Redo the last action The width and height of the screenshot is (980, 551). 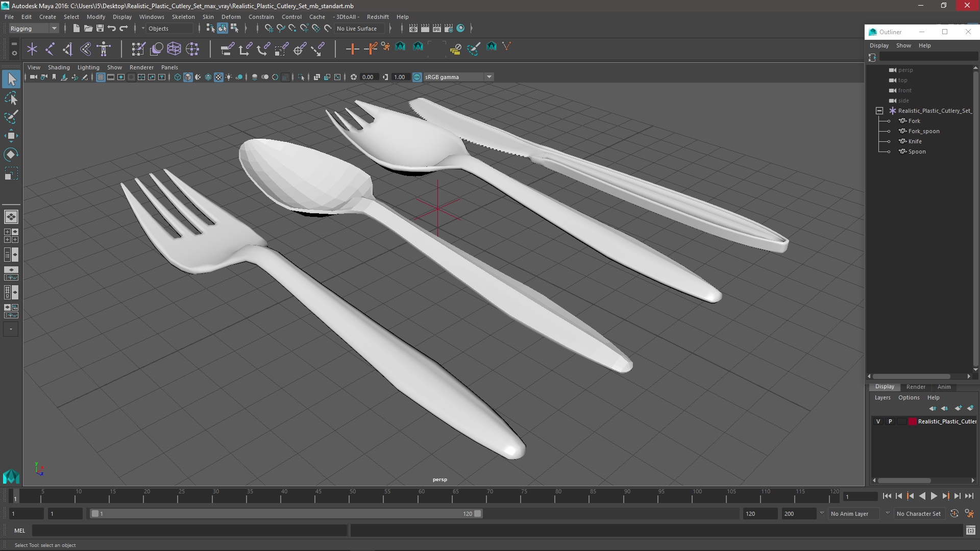(124, 28)
